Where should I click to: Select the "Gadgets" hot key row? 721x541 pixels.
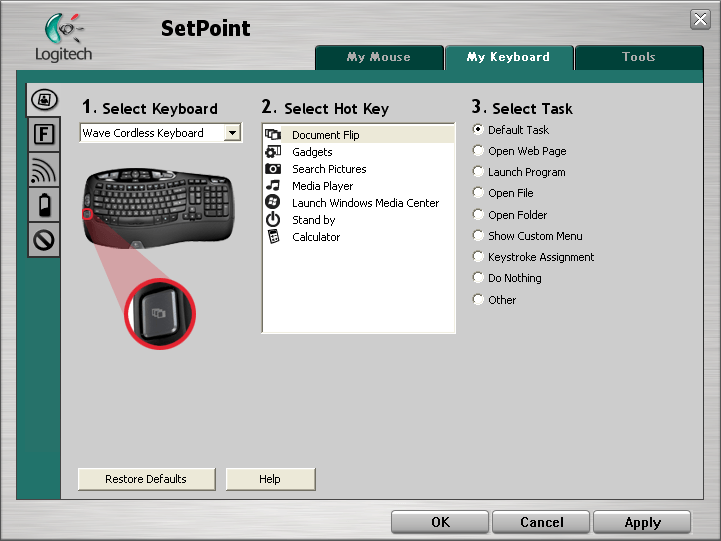pos(359,152)
